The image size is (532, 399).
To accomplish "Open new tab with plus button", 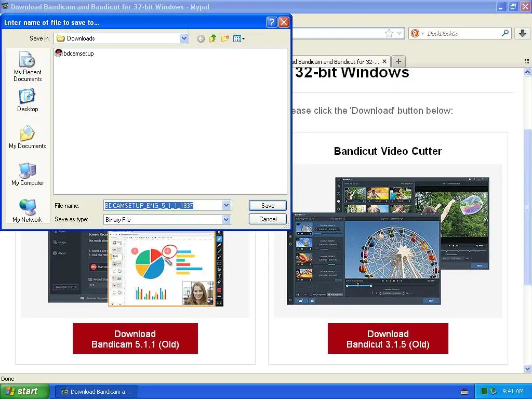I will pos(398,61).
